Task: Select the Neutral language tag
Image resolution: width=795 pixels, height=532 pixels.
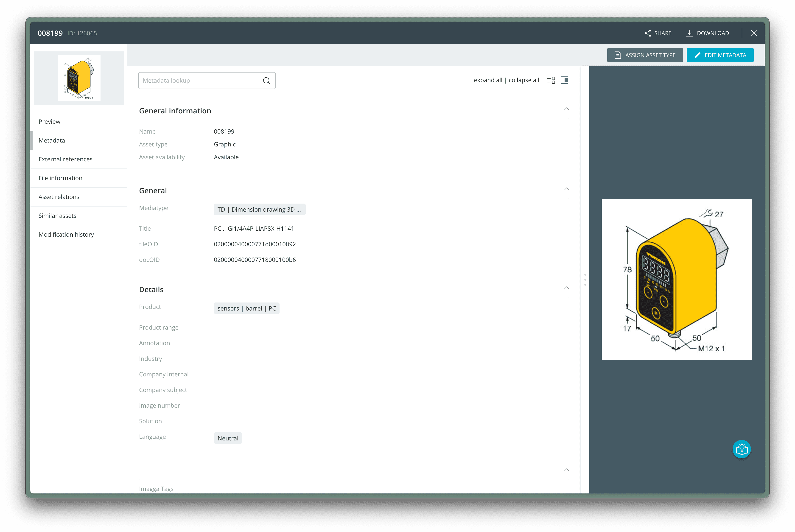Action: tap(228, 438)
